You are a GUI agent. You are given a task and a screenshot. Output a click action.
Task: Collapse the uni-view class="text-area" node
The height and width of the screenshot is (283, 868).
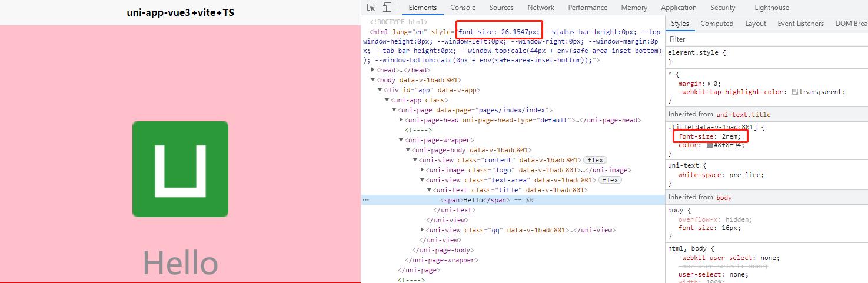click(x=423, y=180)
